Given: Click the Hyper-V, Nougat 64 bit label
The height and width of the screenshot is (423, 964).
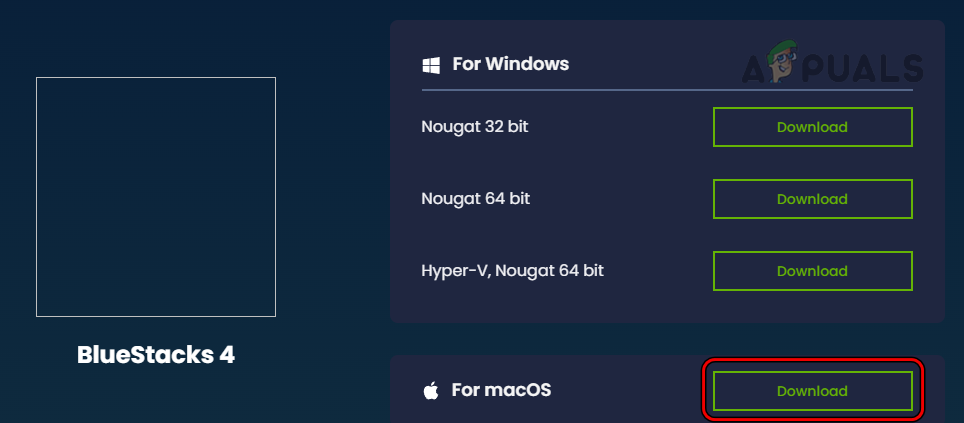Looking at the screenshot, I should click(513, 271).
